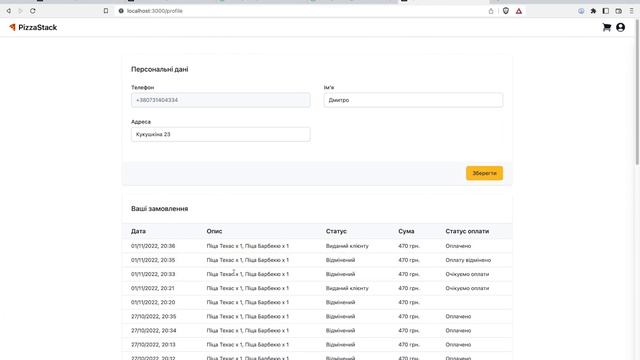
Task: Toggle the browser sidebar panel icon
Action: pos(606,11)
